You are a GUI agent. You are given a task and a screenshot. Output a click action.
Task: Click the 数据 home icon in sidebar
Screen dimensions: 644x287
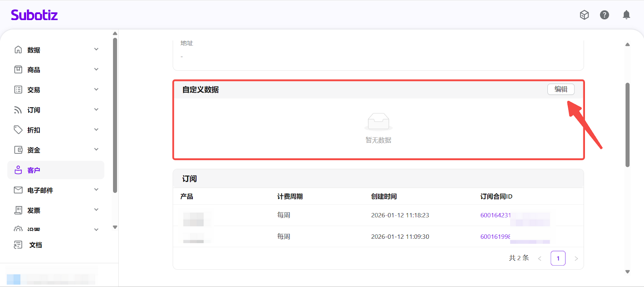click(18, 49)
